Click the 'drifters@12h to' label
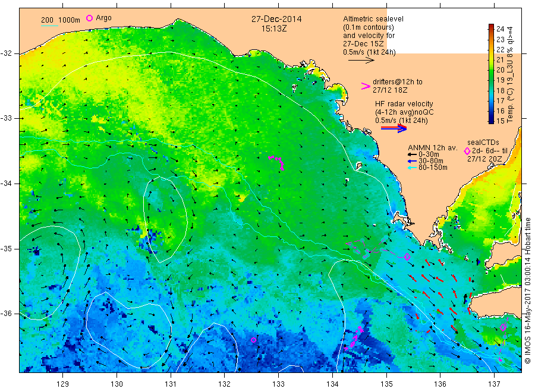Screen dimensions: 535x392 pyautogui.click(x=398, y=82)
